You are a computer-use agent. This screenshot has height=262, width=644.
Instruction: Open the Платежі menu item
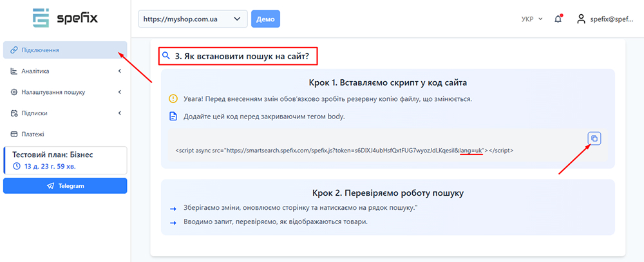(65, 134)
